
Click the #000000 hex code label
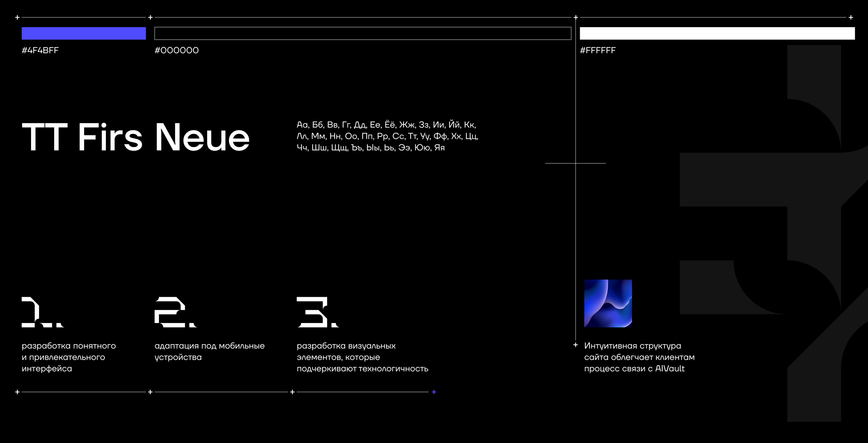tap(177, 50)
